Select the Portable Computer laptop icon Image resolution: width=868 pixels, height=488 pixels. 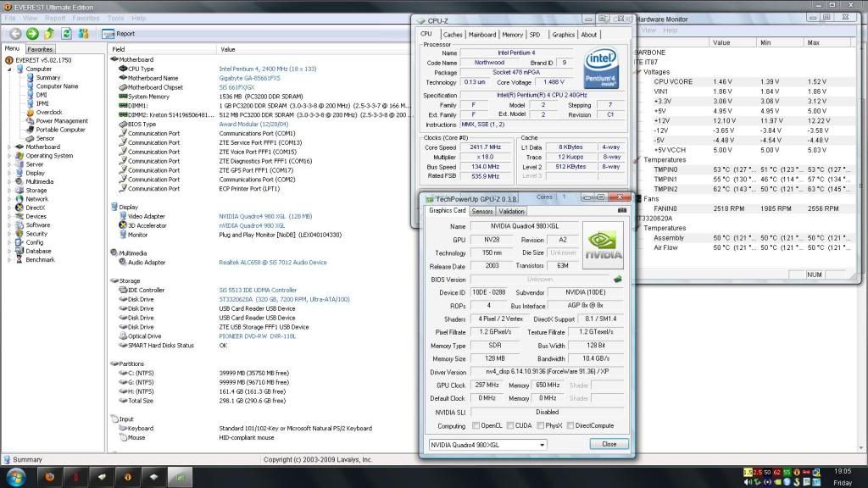[31, 130]
